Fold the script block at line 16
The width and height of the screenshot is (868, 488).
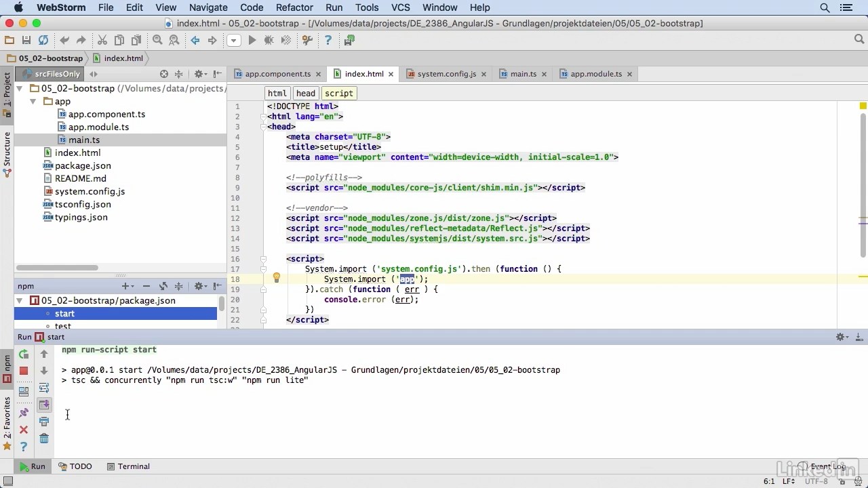tap(262, 259)
